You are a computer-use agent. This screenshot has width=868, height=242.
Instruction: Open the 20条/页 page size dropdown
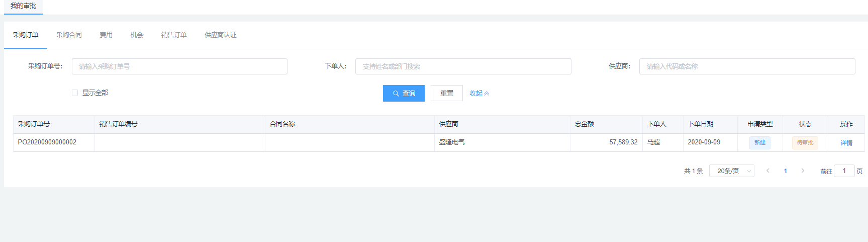point(731,171)
